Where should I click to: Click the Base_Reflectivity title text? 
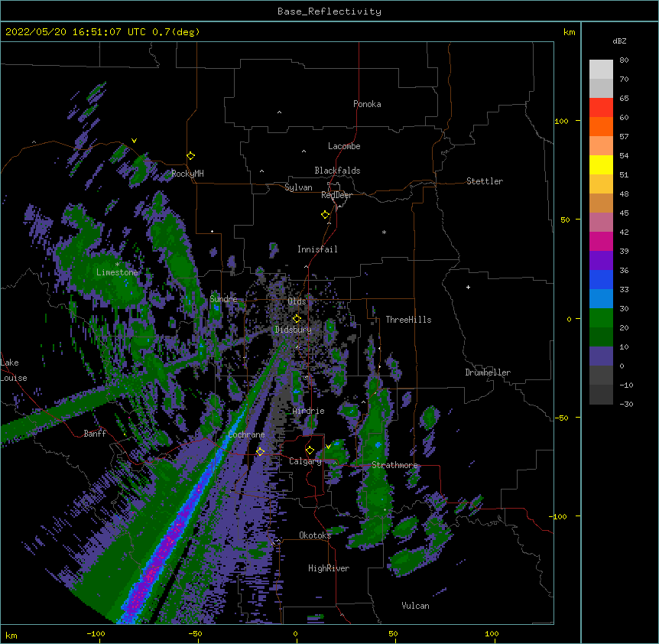(329, 11)
